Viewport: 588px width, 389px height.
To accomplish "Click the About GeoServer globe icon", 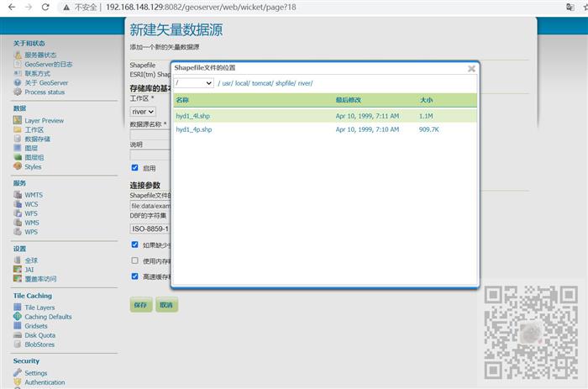I will coord(18,82).
